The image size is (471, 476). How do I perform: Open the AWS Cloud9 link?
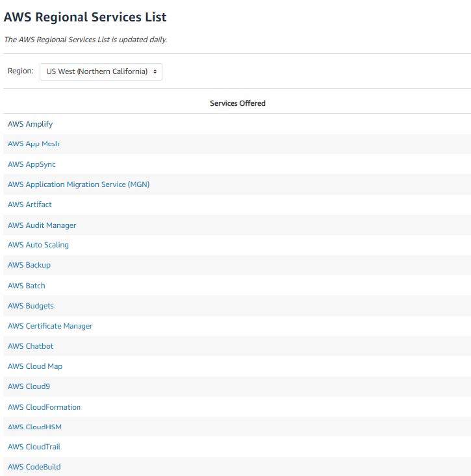tap(29, 386)
